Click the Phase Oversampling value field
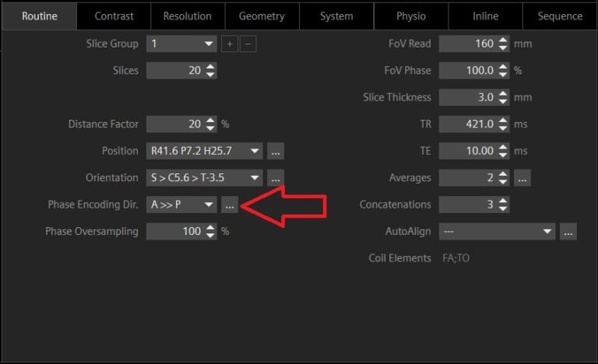The image size is (598, 364). [174, 231]
